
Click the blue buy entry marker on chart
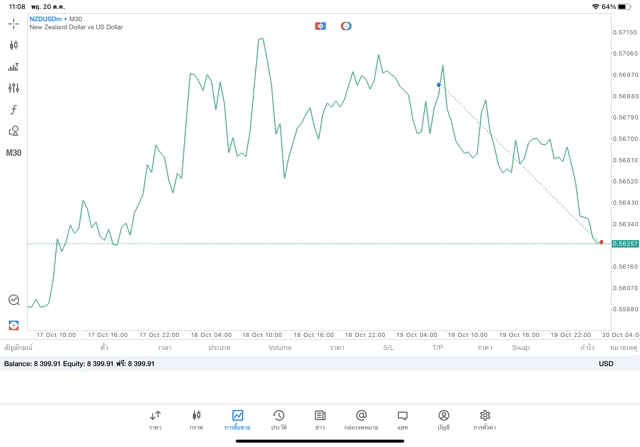pyautogui.click(x=439, y=85)
